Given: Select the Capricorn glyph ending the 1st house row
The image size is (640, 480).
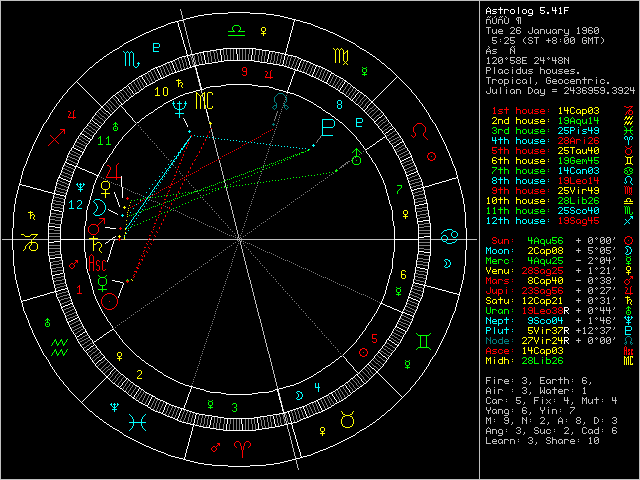Looking at the screenshot, I should 628,111.
